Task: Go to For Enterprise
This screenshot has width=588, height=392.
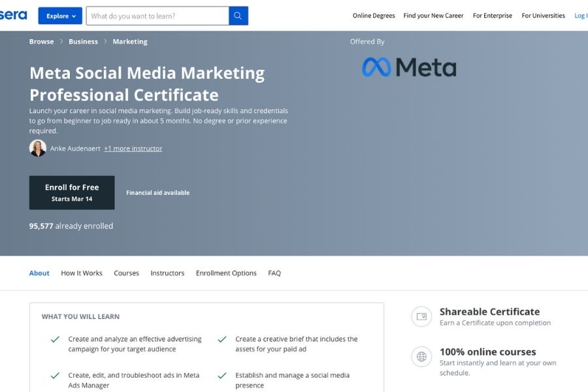Action: point(493,16)
